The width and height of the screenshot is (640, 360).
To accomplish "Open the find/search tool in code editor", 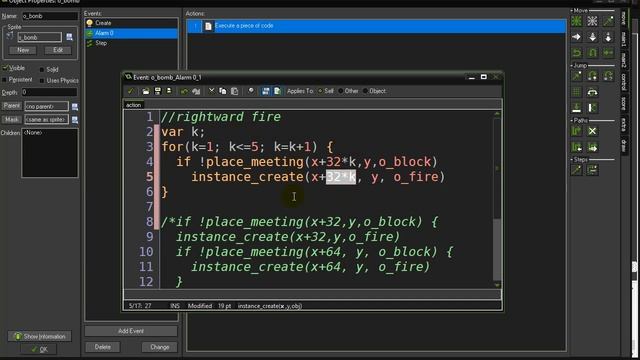I will pyautogui.click(x=251, y=91).
